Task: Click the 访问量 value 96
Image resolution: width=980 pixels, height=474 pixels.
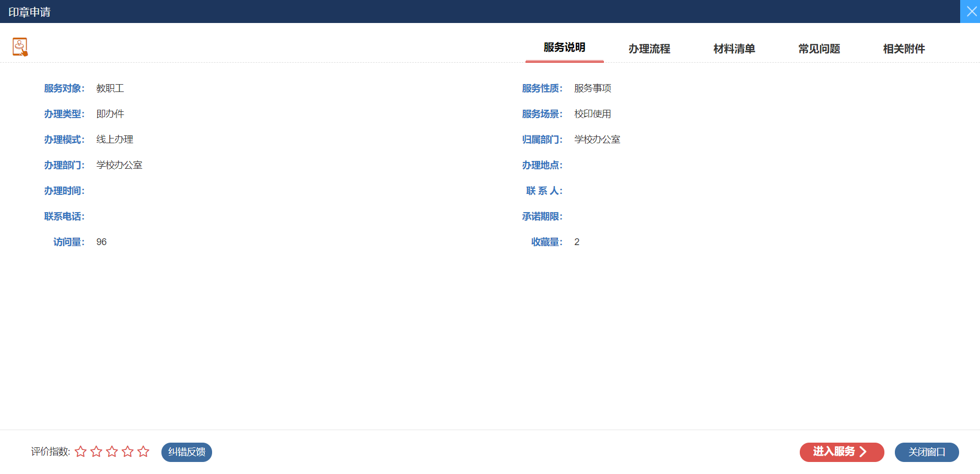Action: [101, 242]
